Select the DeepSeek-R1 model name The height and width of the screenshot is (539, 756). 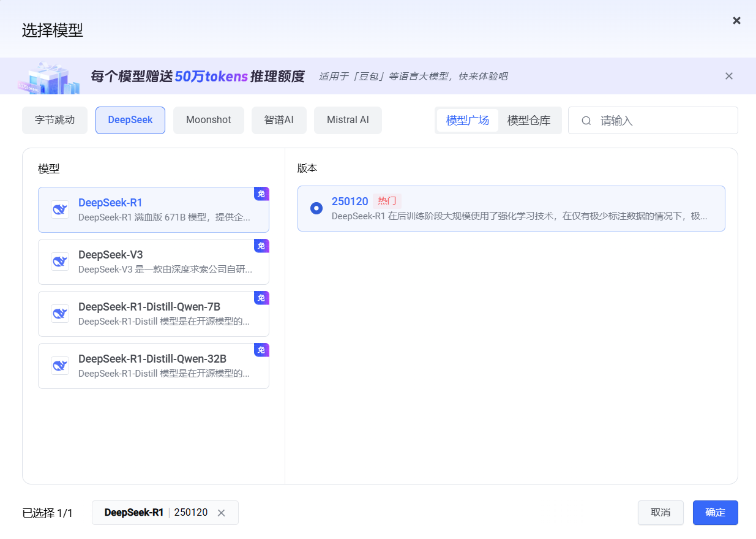pos(110,203)
